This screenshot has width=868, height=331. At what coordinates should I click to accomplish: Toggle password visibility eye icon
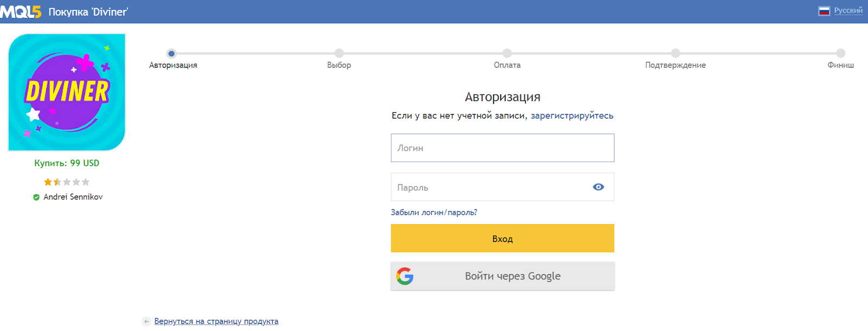click(598, 187)
